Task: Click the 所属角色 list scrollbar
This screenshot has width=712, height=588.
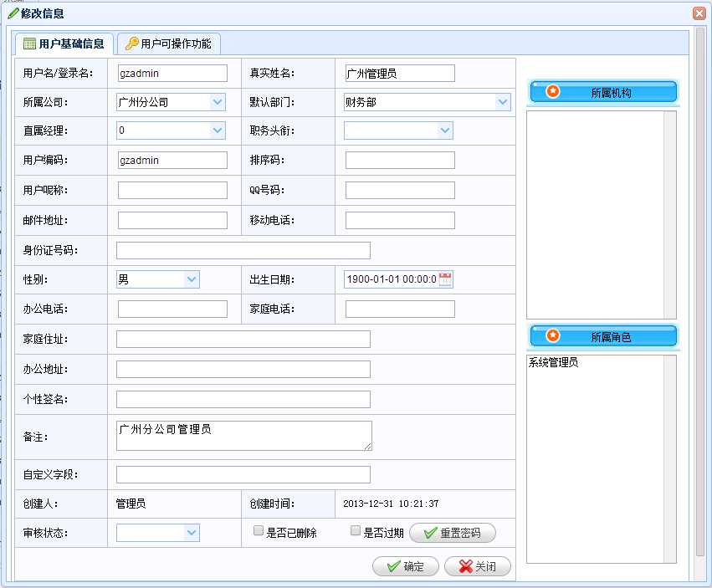Action: 670,459
